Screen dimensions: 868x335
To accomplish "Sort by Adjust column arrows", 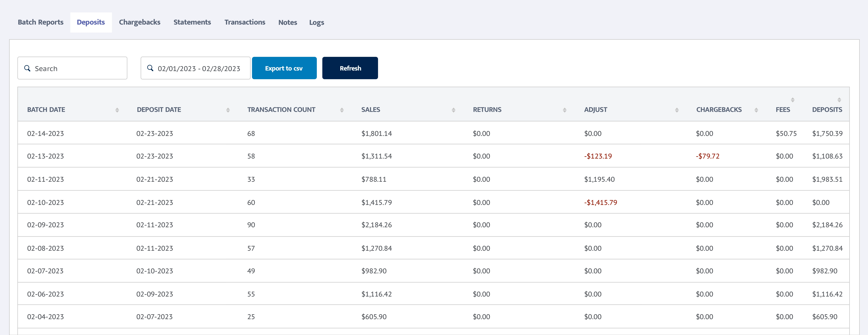I will tap(677, 110).
